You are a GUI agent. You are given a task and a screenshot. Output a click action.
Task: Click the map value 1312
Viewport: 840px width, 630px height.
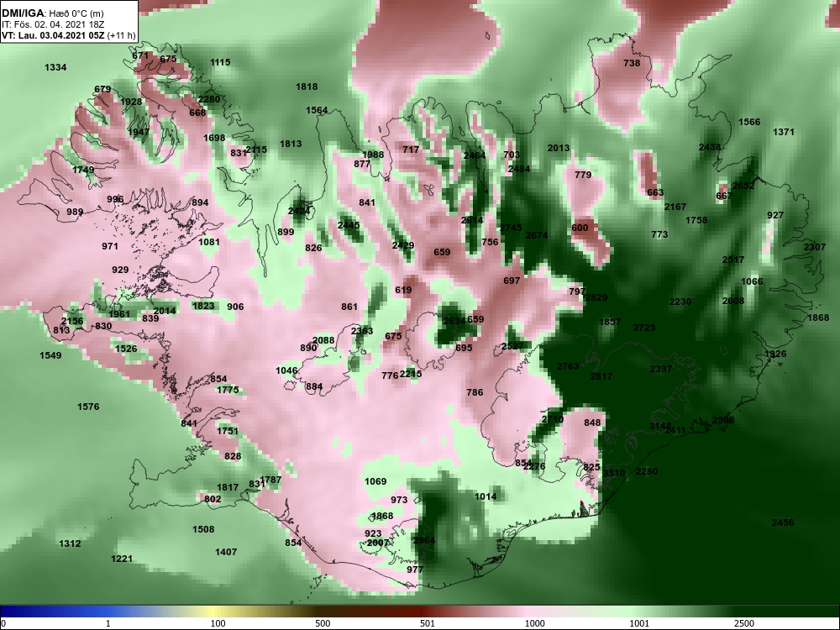pyautogui.click(x=70, y=543)
